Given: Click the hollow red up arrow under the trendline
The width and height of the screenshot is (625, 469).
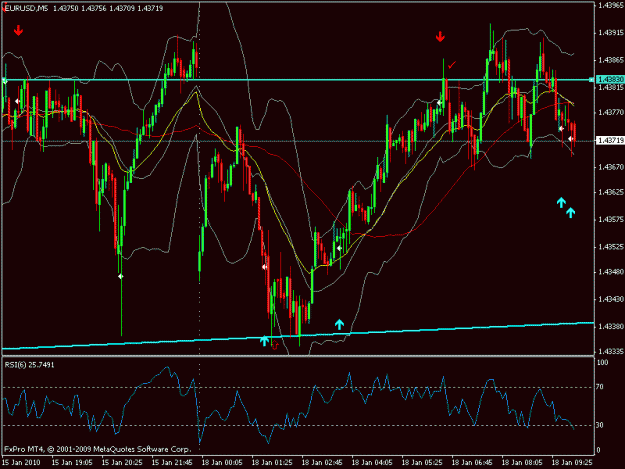Looking at the screenshot, I should pyautogui.click(x=275, y=345).
